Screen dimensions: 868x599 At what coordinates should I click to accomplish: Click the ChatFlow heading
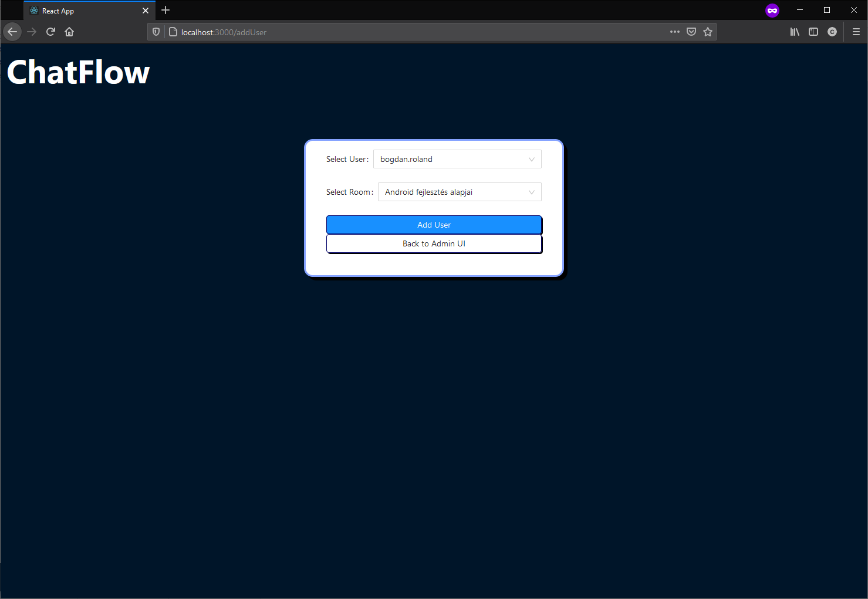tap(79, 72)
